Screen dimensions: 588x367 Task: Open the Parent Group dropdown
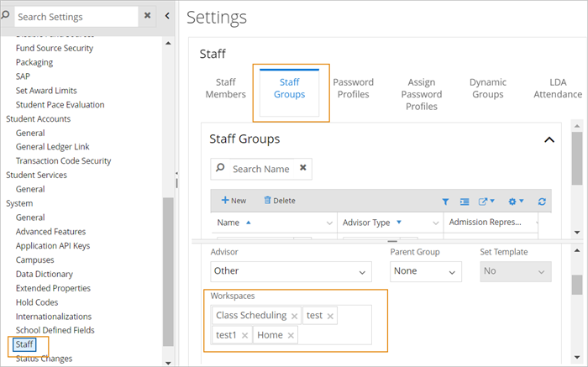pos(426,272)
